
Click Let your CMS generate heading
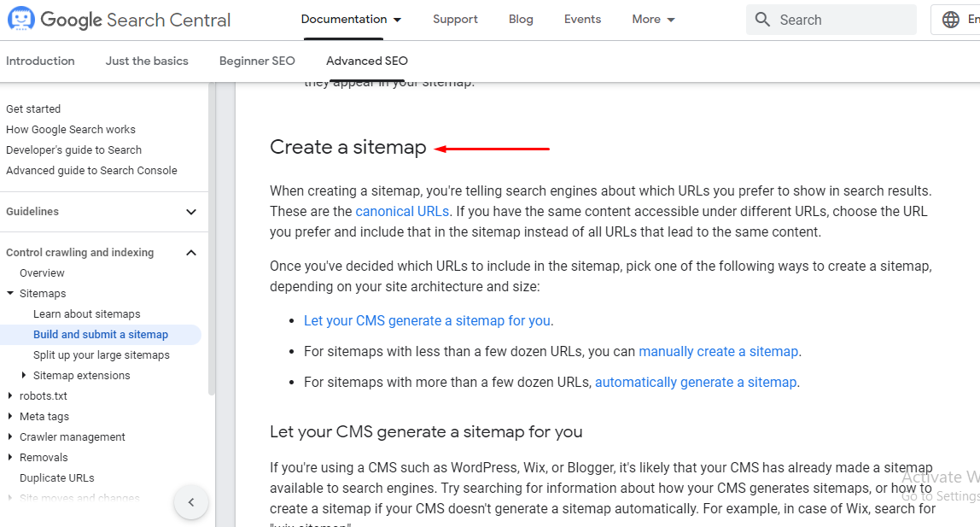426,432
